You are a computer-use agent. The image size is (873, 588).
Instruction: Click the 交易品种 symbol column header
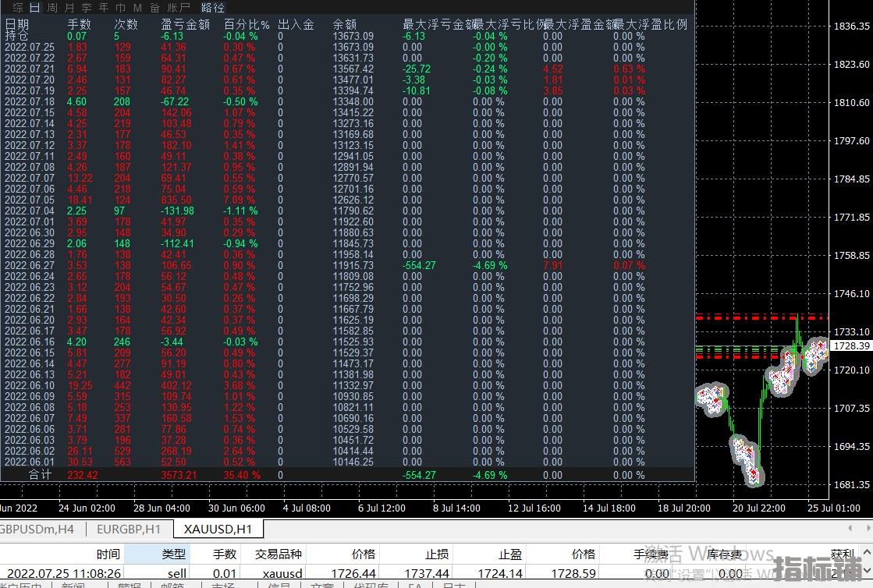(x=278, y=554)
